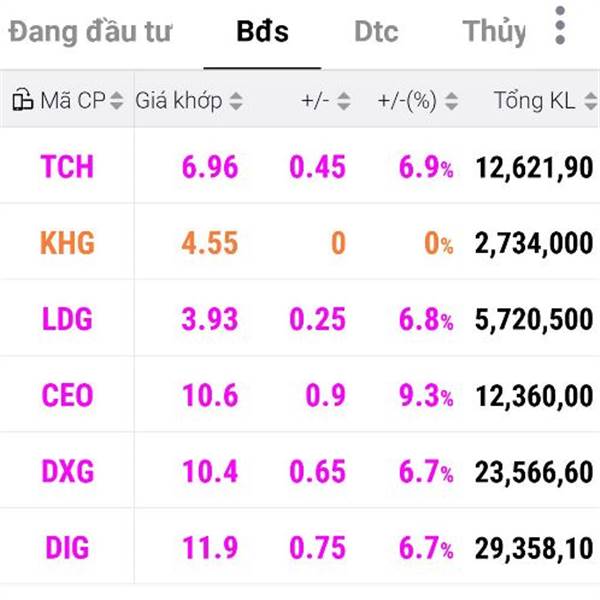Sort by Giá khớp column arrows
600x600 pixels.
(x=236, y=100)
